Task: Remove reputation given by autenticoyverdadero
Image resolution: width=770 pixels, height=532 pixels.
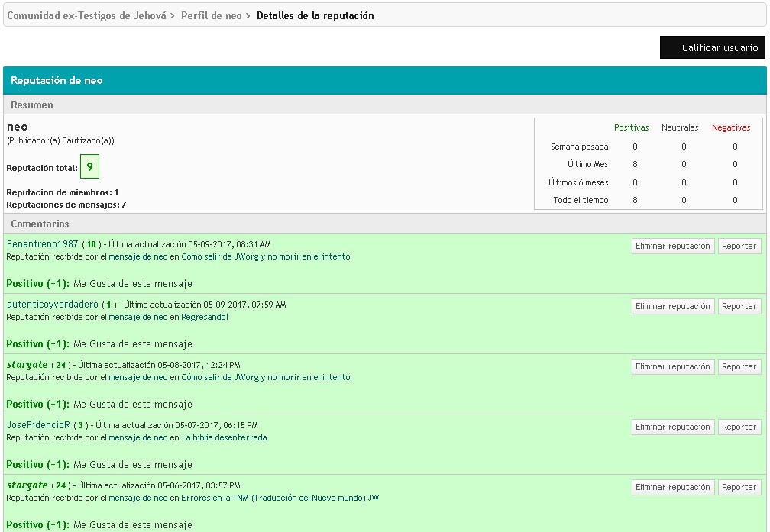Action: (673, 306)
